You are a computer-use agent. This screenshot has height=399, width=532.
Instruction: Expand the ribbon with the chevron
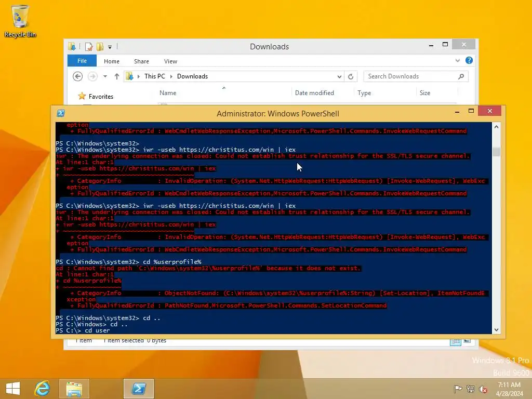coord(458,60)
